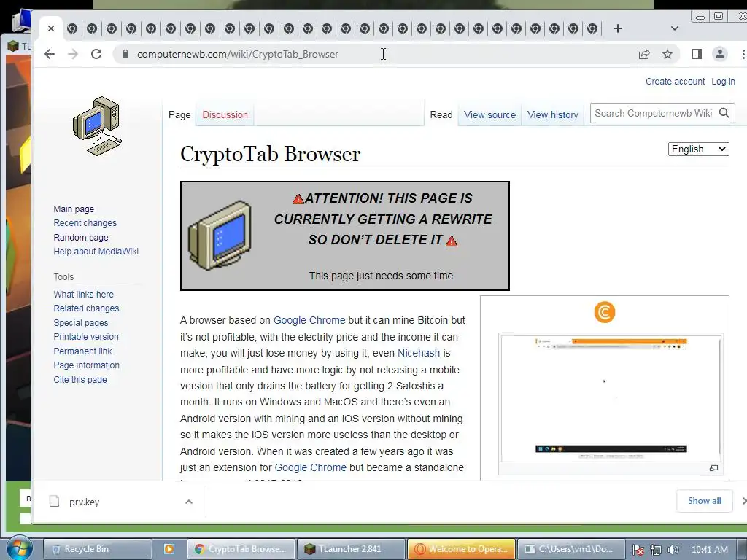Image resolution: width=747 pixels, height=560 pixels.
Task: Click the Create account link
Action: (675, 82)
